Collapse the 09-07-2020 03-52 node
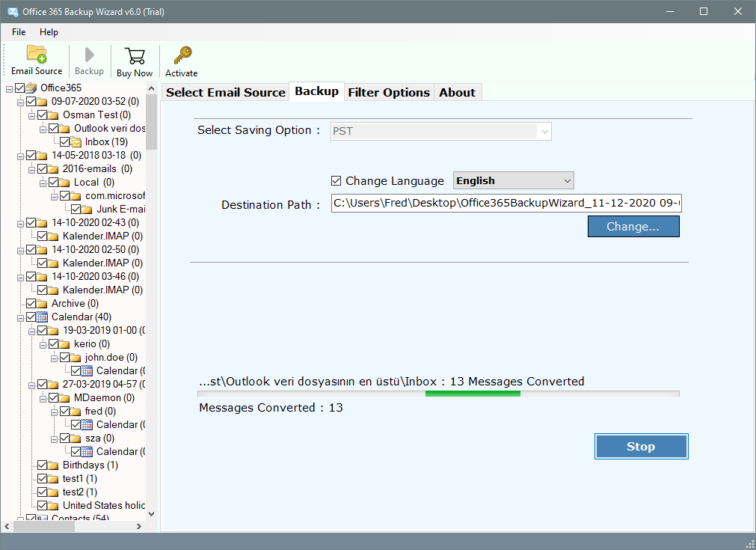 [x=20, y=103]
